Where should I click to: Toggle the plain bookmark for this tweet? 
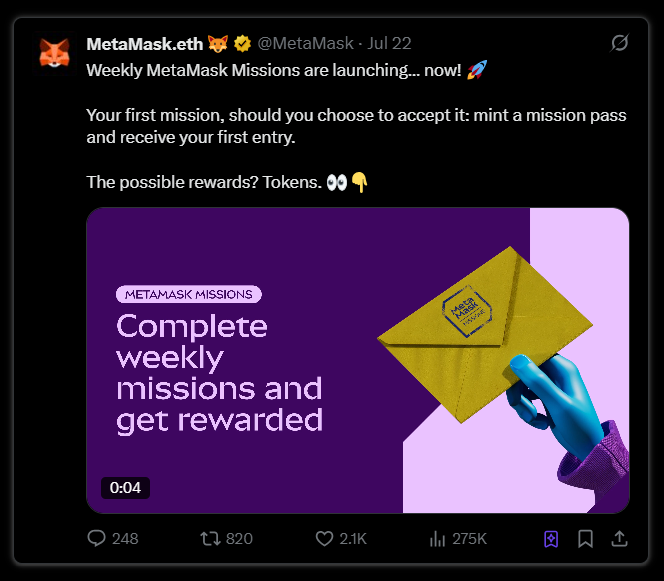[x=586, y=538]
